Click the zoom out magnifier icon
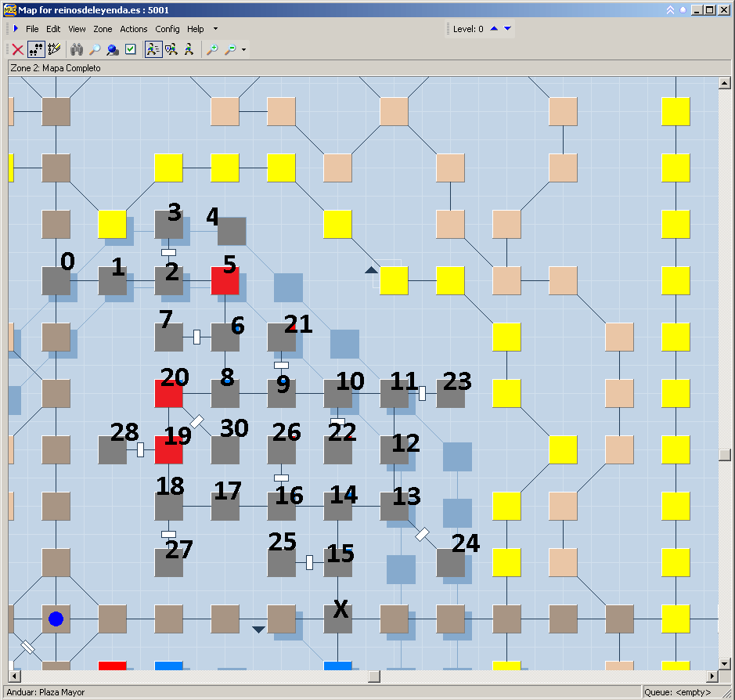This screenshot has height=700, width=735. pos(230,49)
